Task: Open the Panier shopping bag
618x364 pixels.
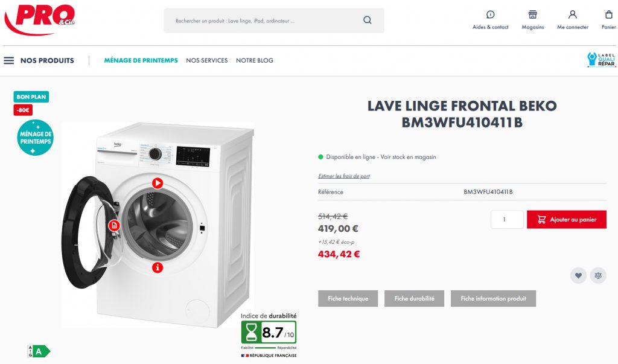Action: (x=608, y=14)
